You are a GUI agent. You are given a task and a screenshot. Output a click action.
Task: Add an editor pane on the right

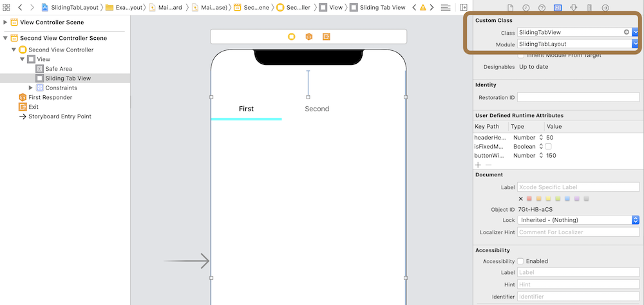click(x=464, y=7)
